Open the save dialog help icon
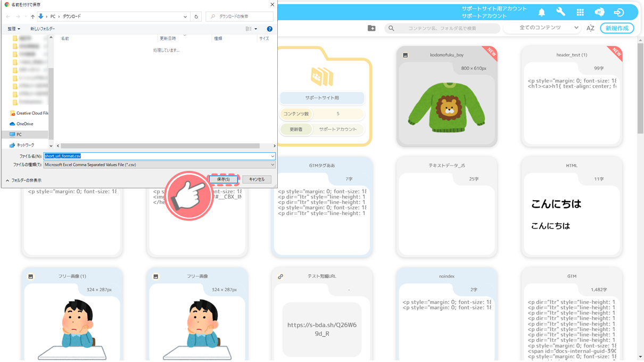Viewport: 644px width, 362px height. click(x=269, y=29)
